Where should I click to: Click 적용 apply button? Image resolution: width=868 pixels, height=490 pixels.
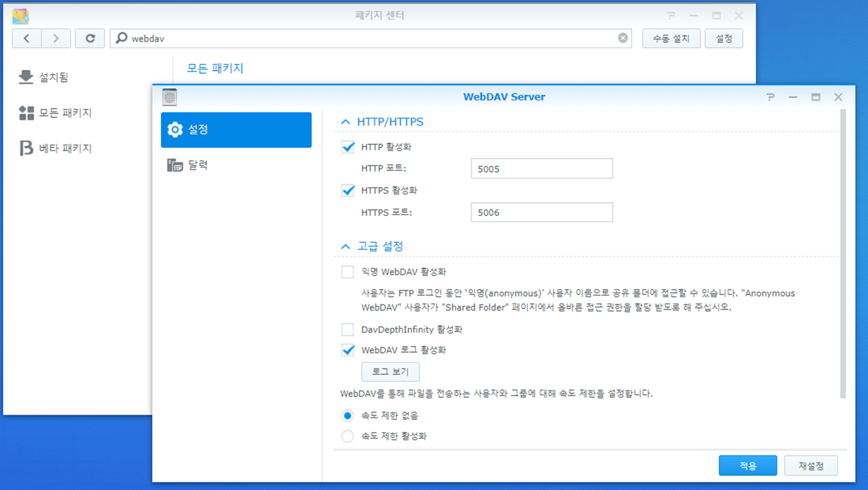[748, 466]
